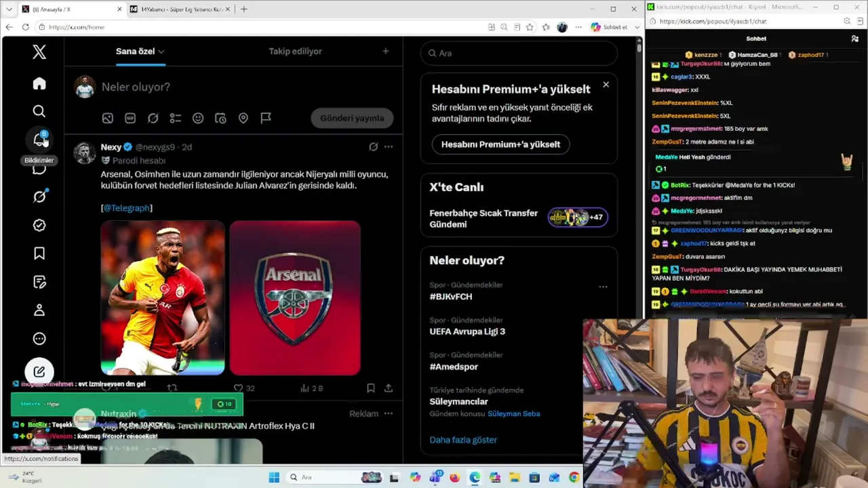Open Profile person icon in X sidebar
Screen dimensions: 868x488
[x=39, y=310]
